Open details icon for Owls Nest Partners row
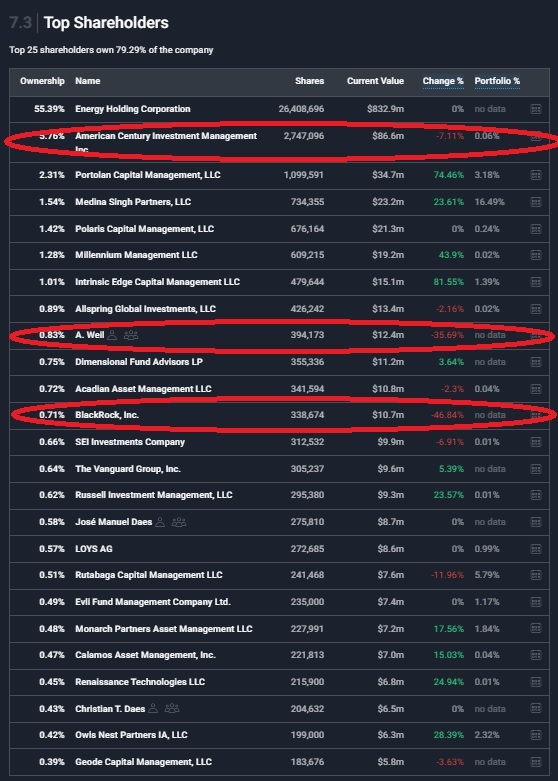558x781 pixels. point(536,735)
